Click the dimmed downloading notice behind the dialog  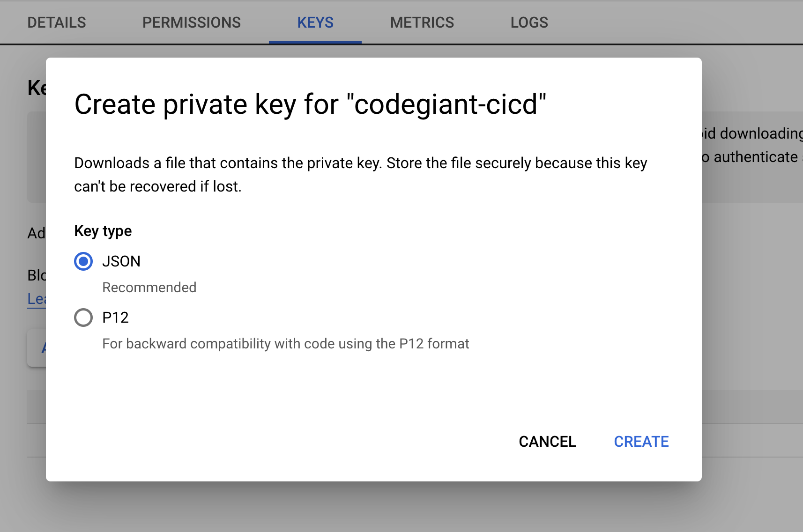pyautogui.click(x=752, y=145)
